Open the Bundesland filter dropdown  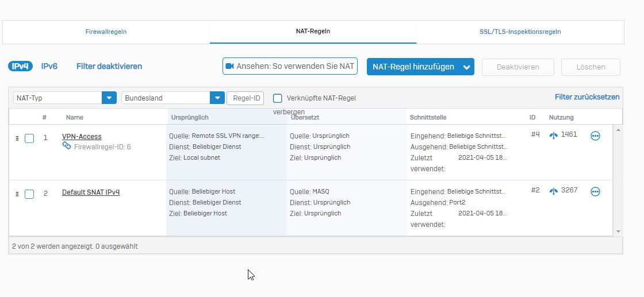coord(217,98)
